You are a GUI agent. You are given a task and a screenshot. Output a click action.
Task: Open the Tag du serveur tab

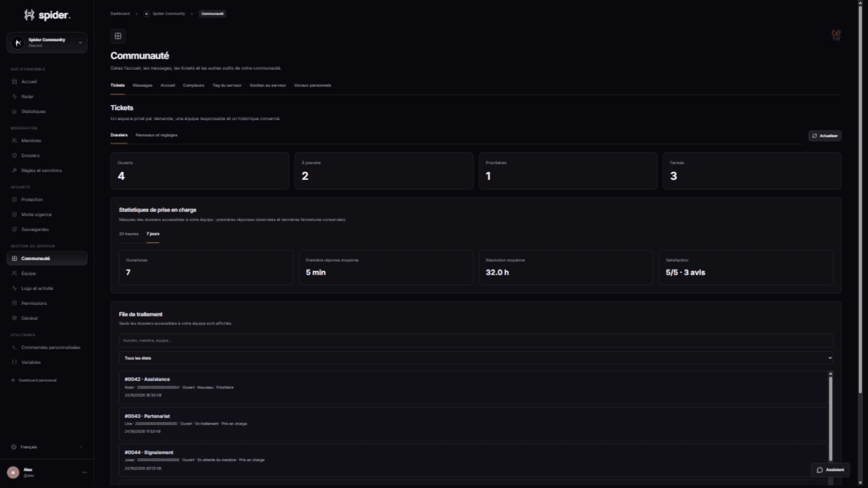(227, 85)
